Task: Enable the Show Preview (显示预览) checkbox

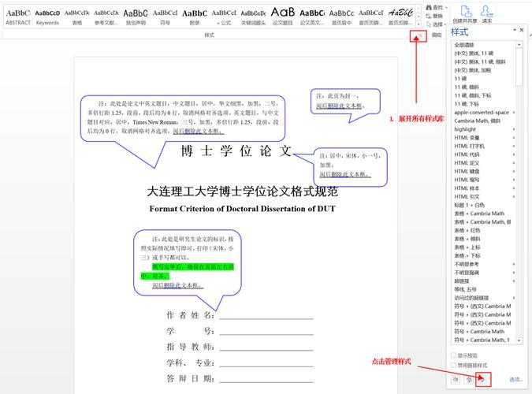Action: [x=454, y=355]
